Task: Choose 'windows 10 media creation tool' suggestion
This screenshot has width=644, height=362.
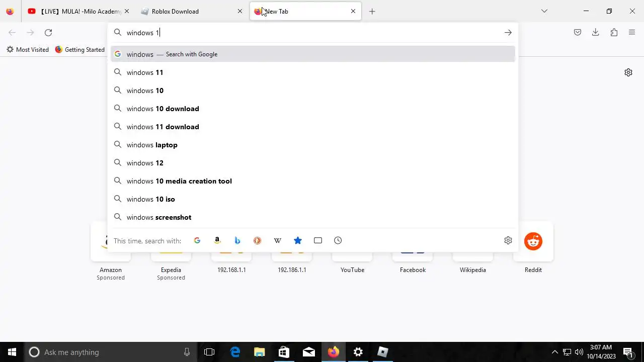Action: pos(313,181)
